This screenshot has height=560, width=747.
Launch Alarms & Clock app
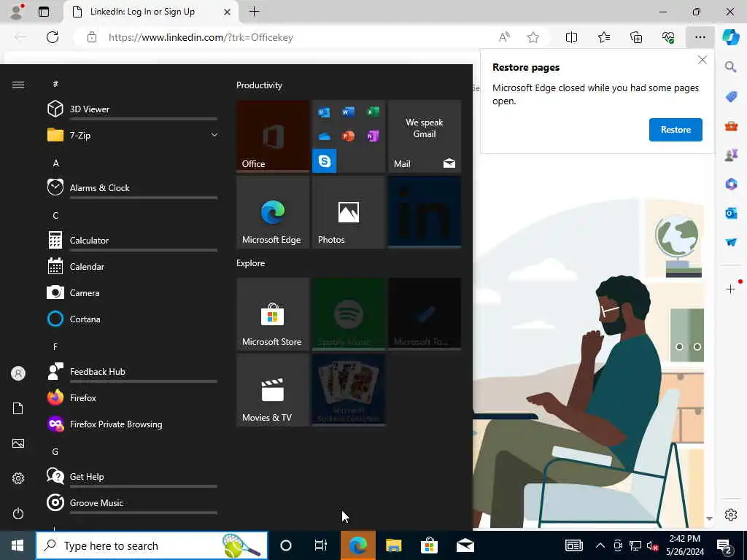tap(133, 187)
